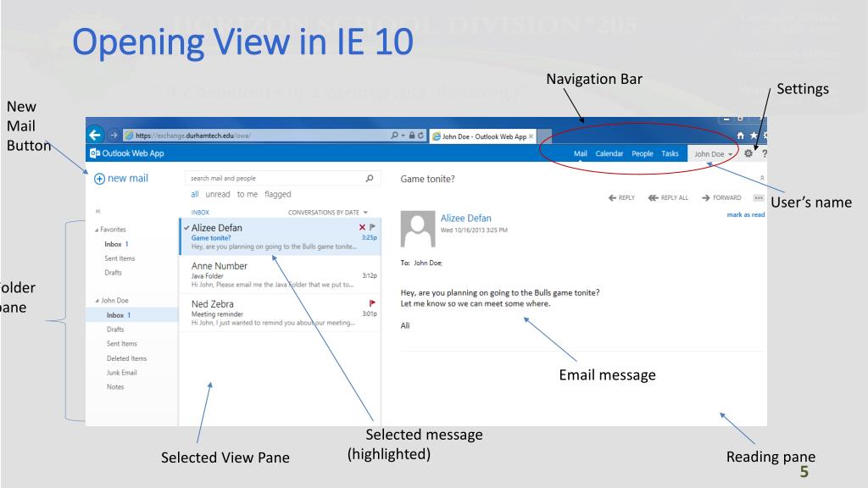Open People from the navigation bar
Screen dimensions: 868x488
pyautogui.click(x=643, y=153)
